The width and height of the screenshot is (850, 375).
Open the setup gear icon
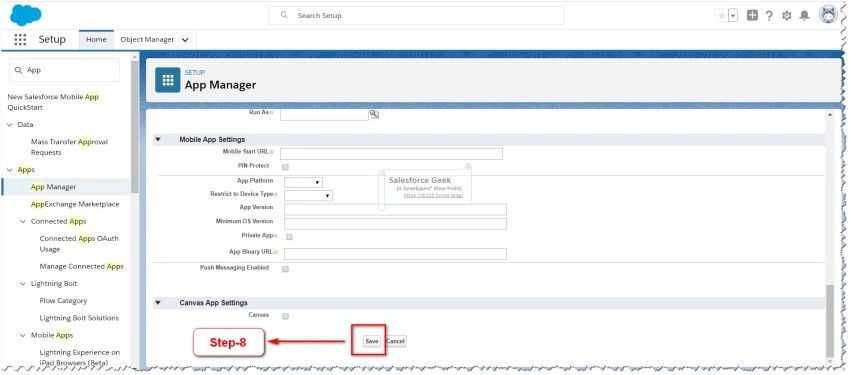pyautogui.click(x=787, y=16)
